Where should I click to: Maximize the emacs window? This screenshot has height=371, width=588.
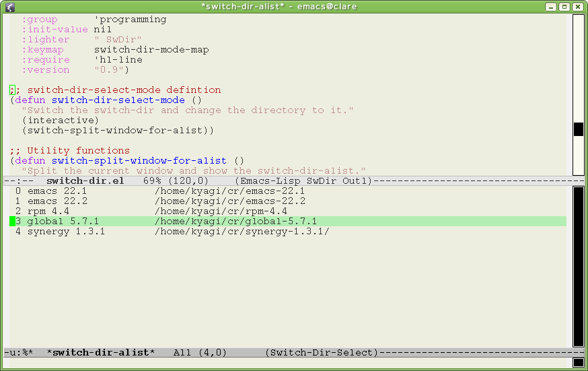(564, 7)
